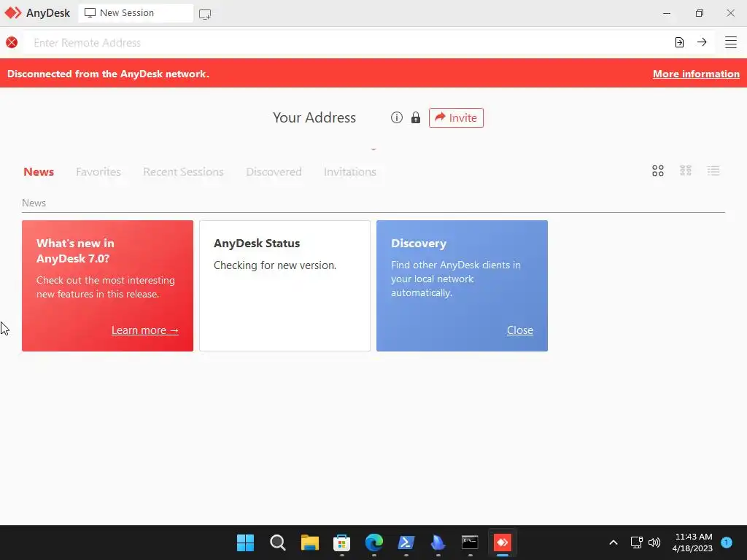
Task: Open the hamburger main menu
Action: pyautogui.click(x=731, y=42)
